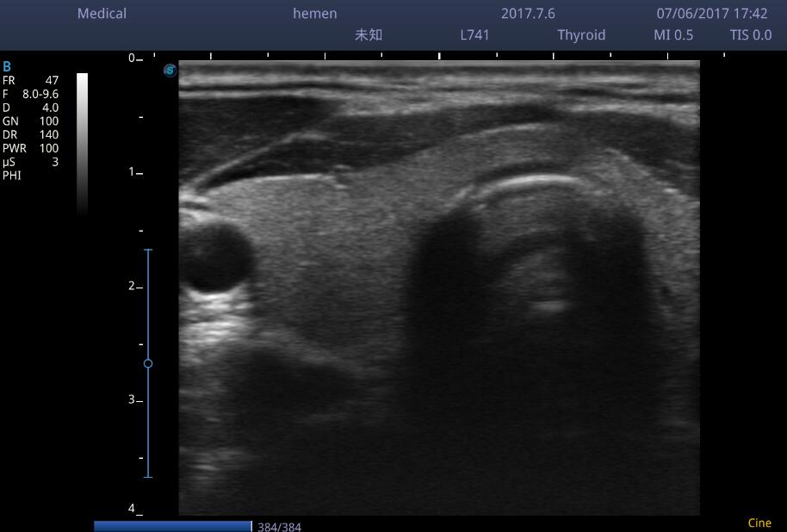Select the D depth parameter
This screenshot has height=532, width=787.
(30, 108)
